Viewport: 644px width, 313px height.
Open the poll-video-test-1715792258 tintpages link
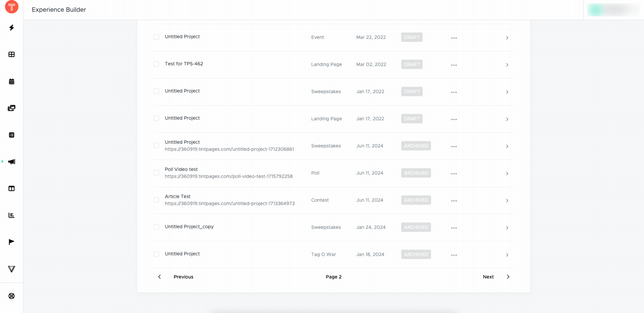click(x=229, y=176)
